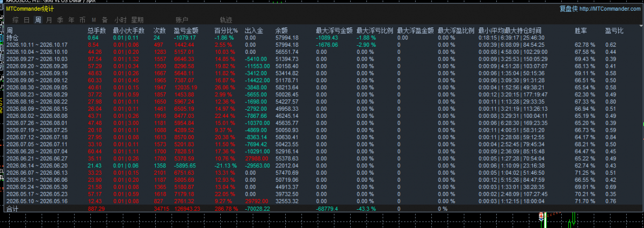Click the 盈亏金额 column header
Image resolution: width=644 pixels, height=228 pixels.
click(x=186, y=31)
